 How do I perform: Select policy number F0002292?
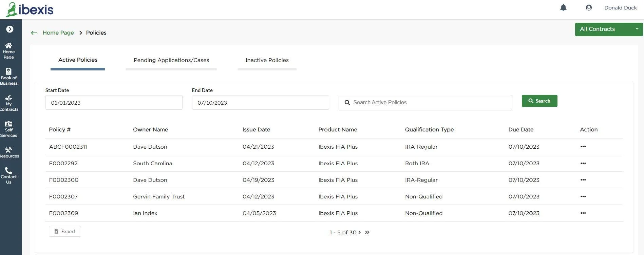(63, 163)
